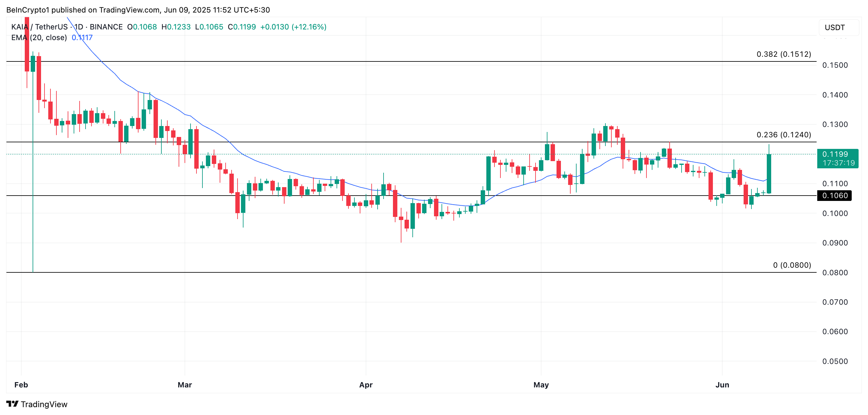Click the Mar label on time axis

[185, 385]
